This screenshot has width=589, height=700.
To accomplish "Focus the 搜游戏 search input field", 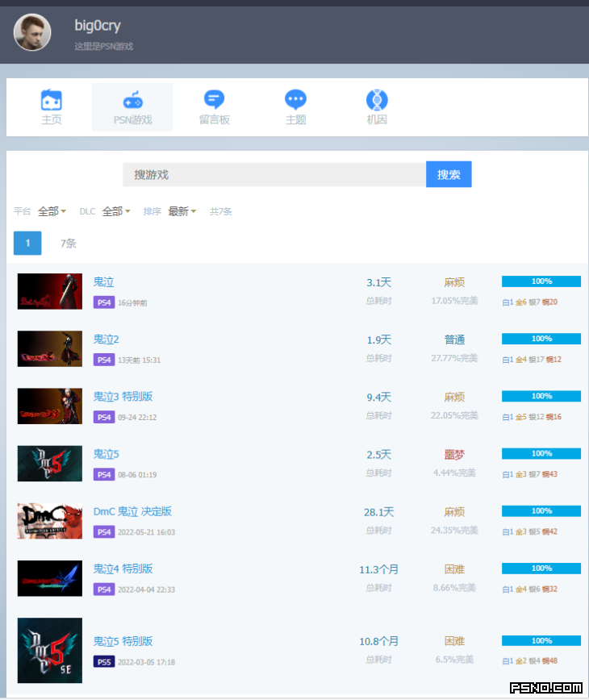I will point(274,174).
